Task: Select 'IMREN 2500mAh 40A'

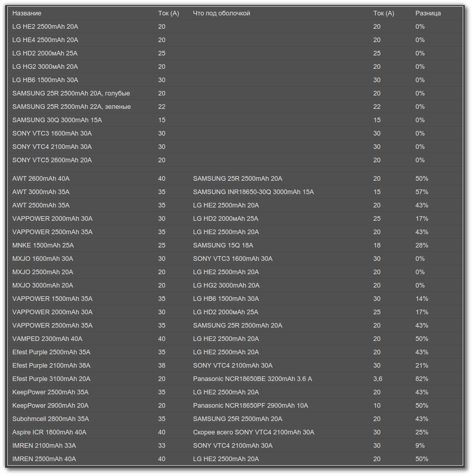Action: tap(44, 459)
